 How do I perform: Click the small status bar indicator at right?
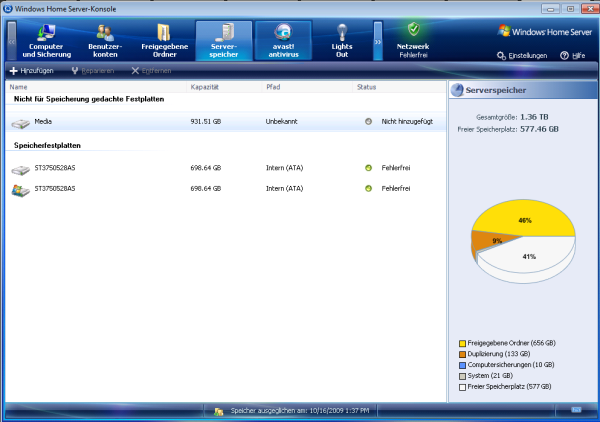576,410
